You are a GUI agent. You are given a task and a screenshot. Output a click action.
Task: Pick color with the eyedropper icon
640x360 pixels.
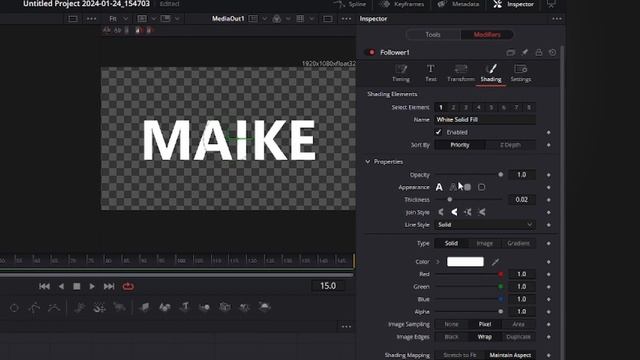[495, 262]
